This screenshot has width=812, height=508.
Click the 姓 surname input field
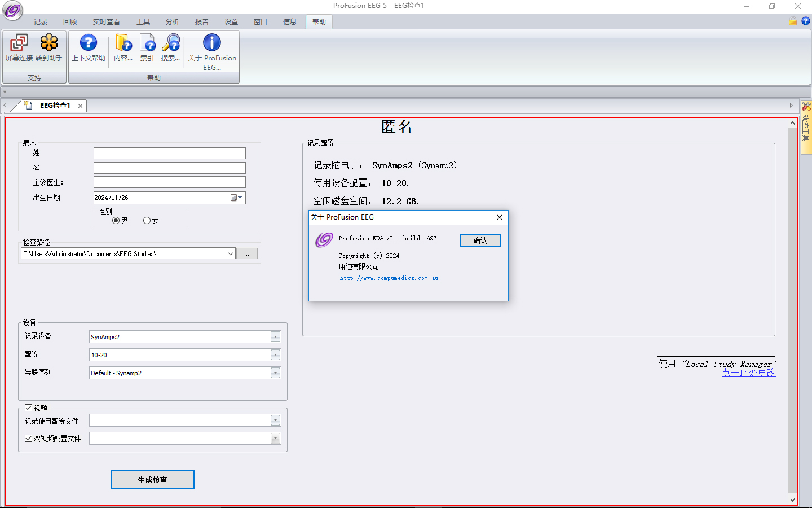[x=170, y=154]
